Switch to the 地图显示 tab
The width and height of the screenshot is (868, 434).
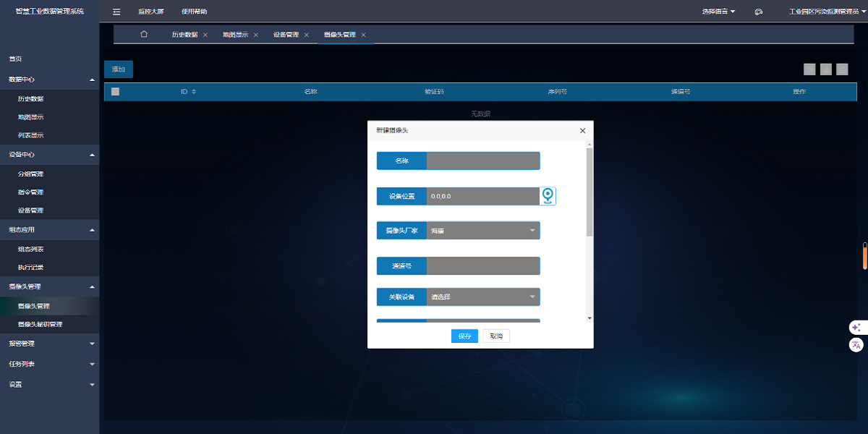(235, 35)
